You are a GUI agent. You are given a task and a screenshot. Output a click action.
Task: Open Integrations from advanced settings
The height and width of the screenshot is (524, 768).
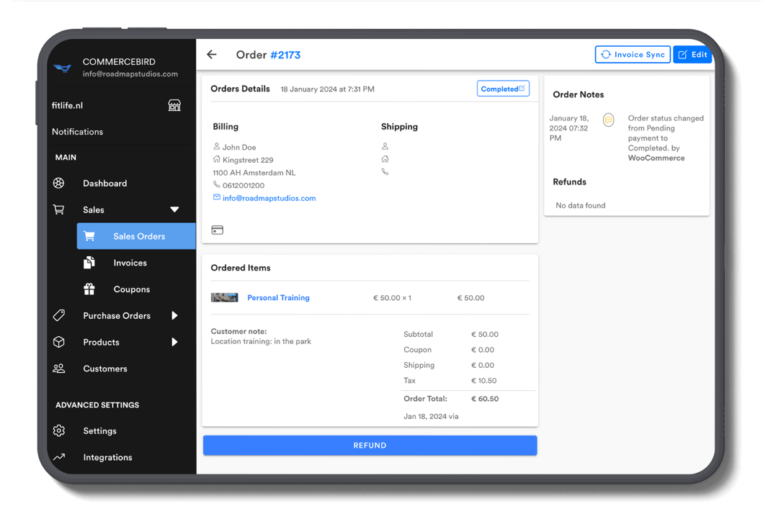click(107, 458)
